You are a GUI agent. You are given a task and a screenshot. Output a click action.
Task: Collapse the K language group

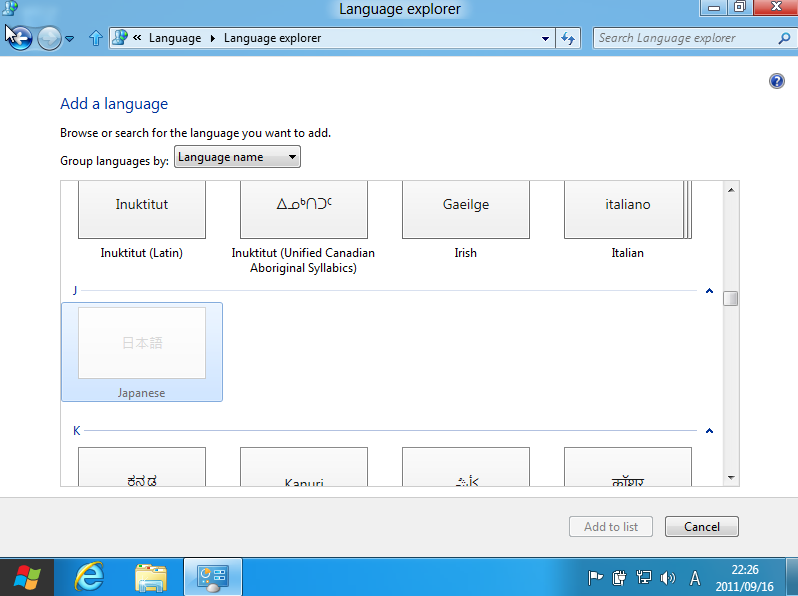[709, 431]
